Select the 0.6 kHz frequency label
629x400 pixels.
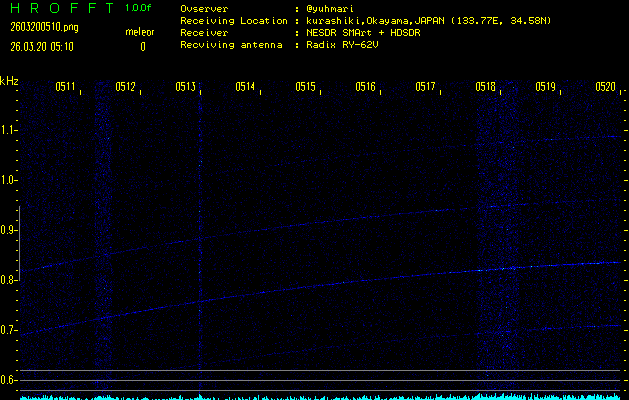pyautogui.click(x=9, y=380)
